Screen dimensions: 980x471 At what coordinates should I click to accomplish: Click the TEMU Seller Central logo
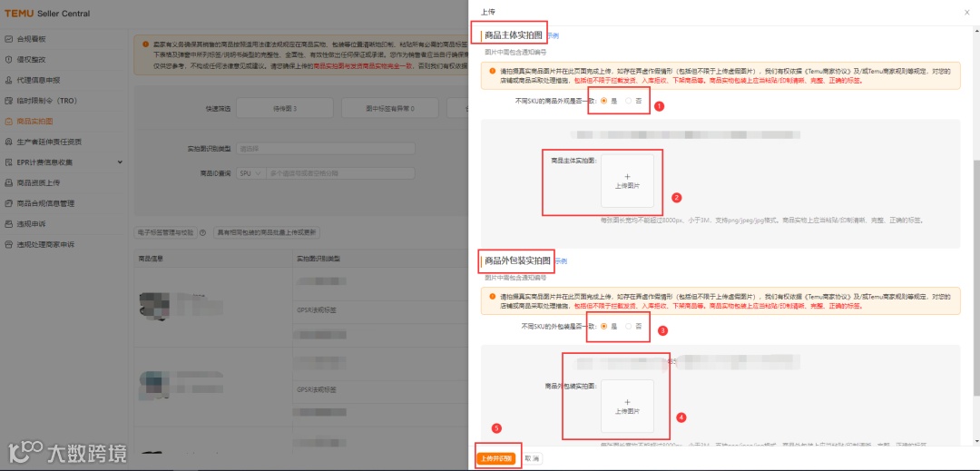point(47,13)
